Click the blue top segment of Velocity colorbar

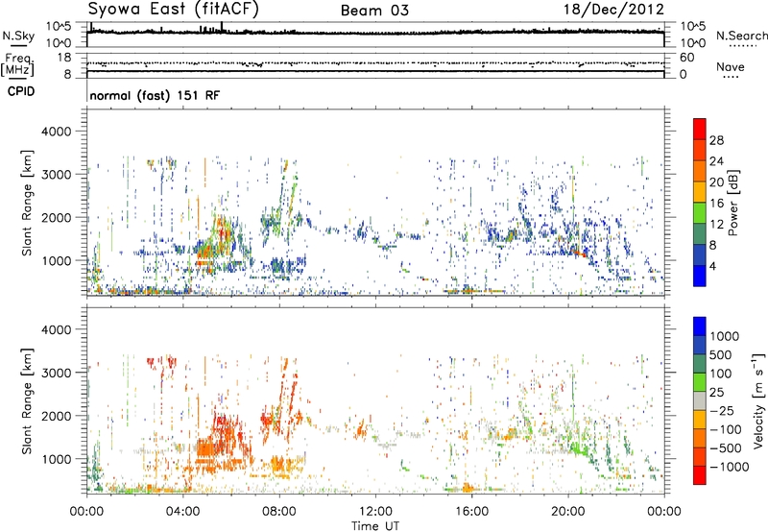click(700, 326)
